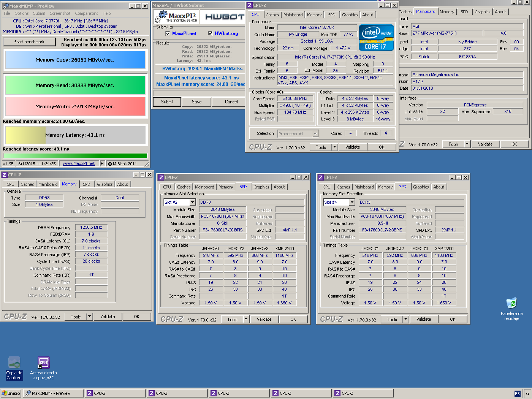The width and height of the screenshot is (532, 399).
Task: Click the Memory-Read 30333 MByte/sec green bar
Action: pos(75,85)
